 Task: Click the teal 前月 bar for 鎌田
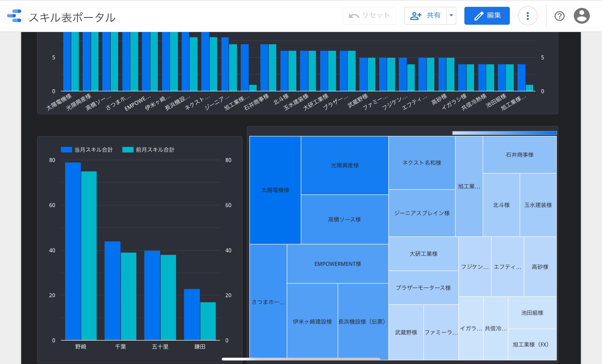[x=208, y=321]
